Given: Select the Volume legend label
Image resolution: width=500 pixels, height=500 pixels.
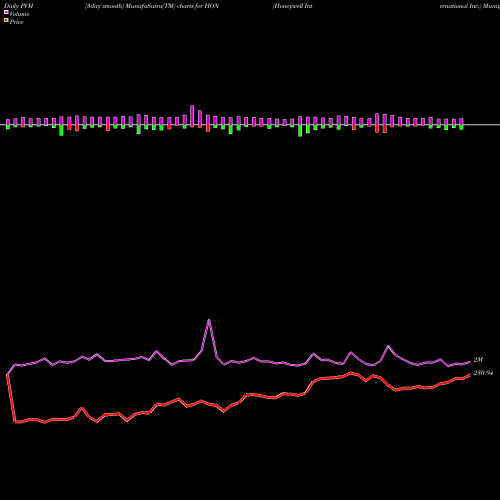Looking at the screenshot, I should pos(19,14).
